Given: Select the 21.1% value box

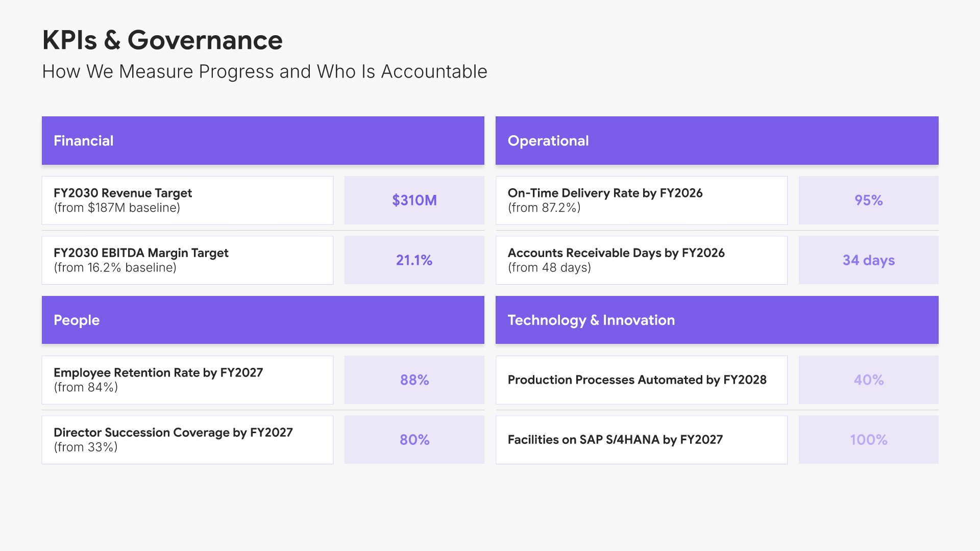Looking at the screenshot, I should [x=414, y=260].
